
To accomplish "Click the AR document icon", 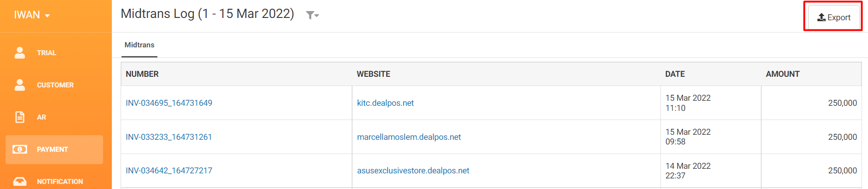I will 20,117.
